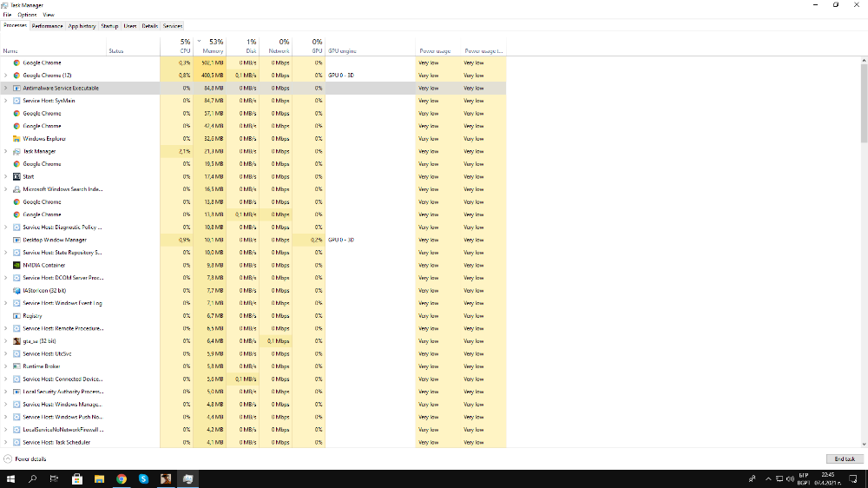Screen dimensions: 868x488
Task: Sort processes by the CPU column header
Action: pos(176,46)
